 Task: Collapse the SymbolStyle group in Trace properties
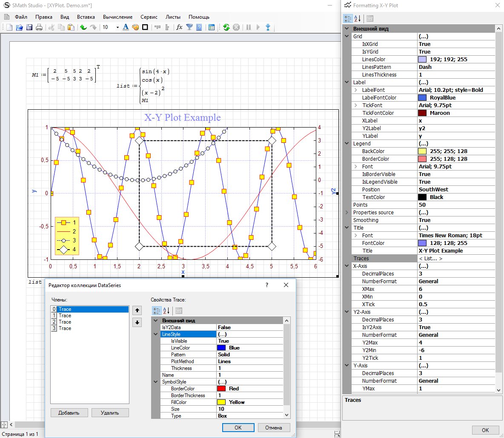tap(156, 382)
